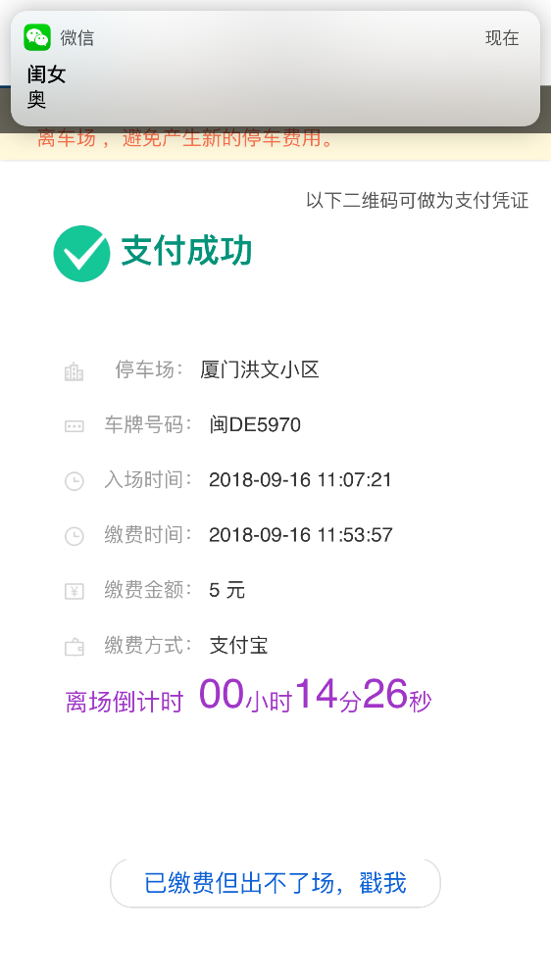Click the wallet payment method icon
The width and height of the screenshot is (551, 980).
coord(74,646)
